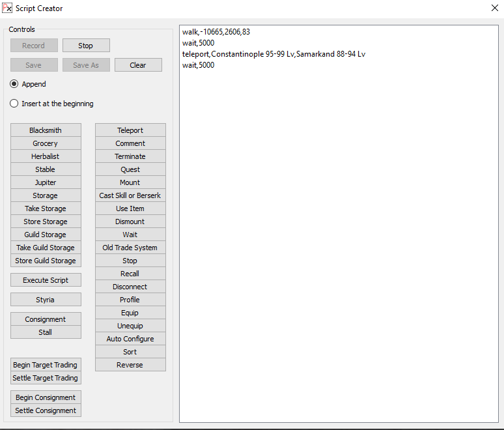Insert a Teleport command
The width and height of the screenshot is (504, 430).
tap(130, 130)
